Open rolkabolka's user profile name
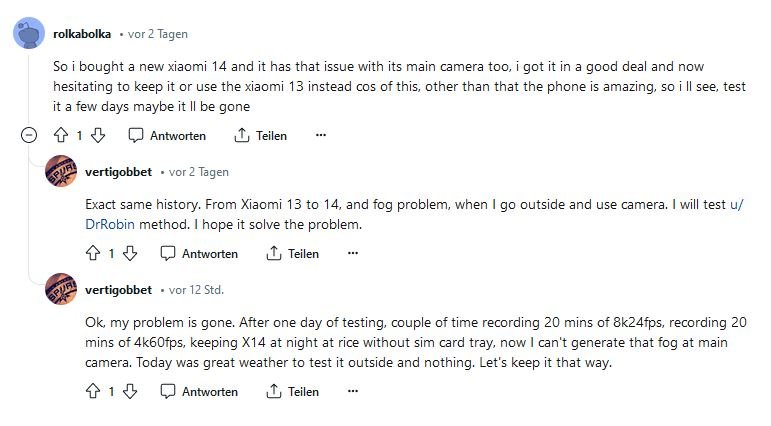The width and height of the screenshot is (771, 426). coord(81,33)
